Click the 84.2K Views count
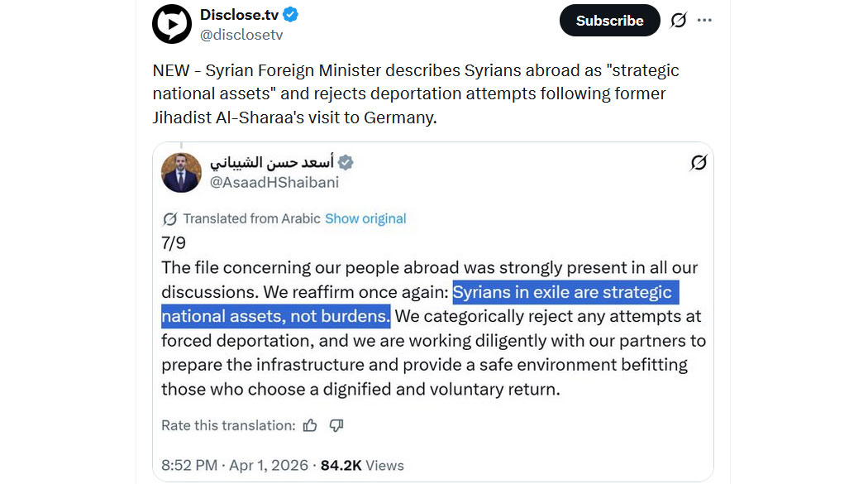868x484 pixels. (x=362, y=465)
